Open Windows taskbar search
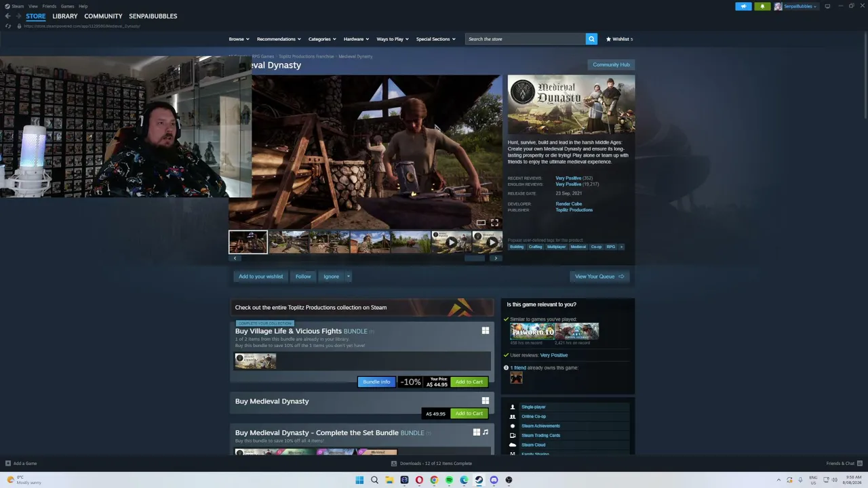Image resolution: width=868 pixels, height=488 pixels. pos(374,480)
